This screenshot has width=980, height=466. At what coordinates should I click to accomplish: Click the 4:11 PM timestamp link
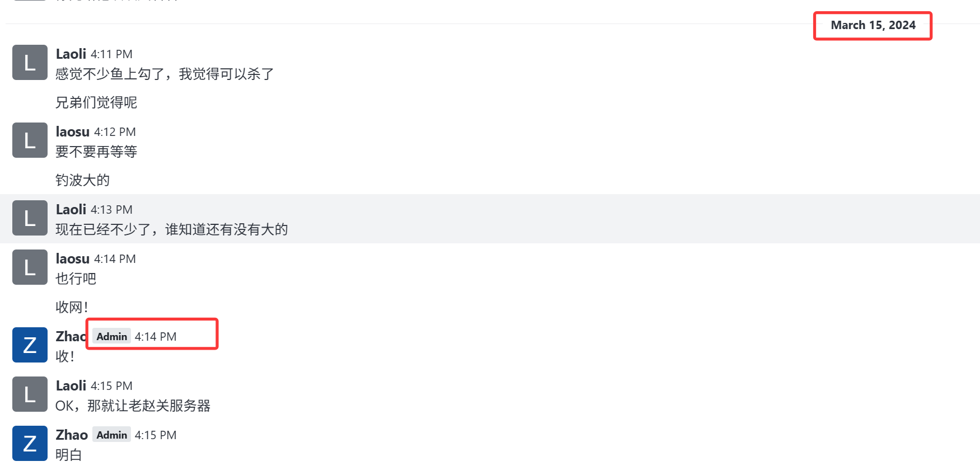[111, 54]
